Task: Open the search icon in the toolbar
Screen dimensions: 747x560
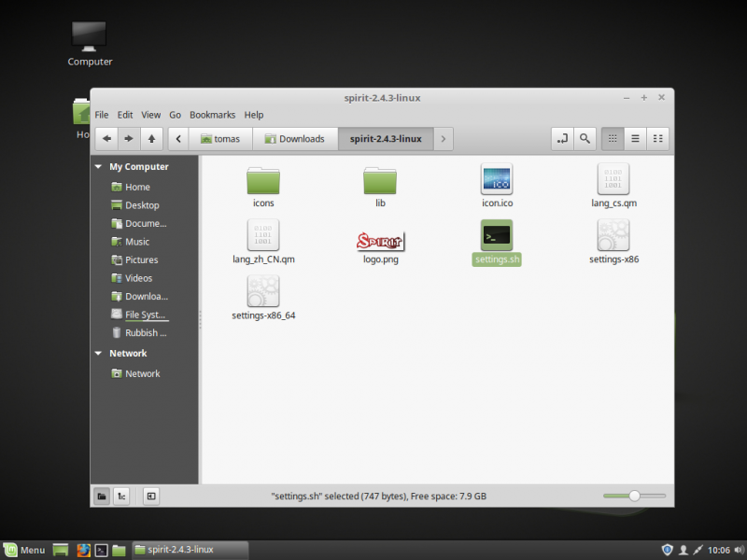Action: (x=584, y=137)
